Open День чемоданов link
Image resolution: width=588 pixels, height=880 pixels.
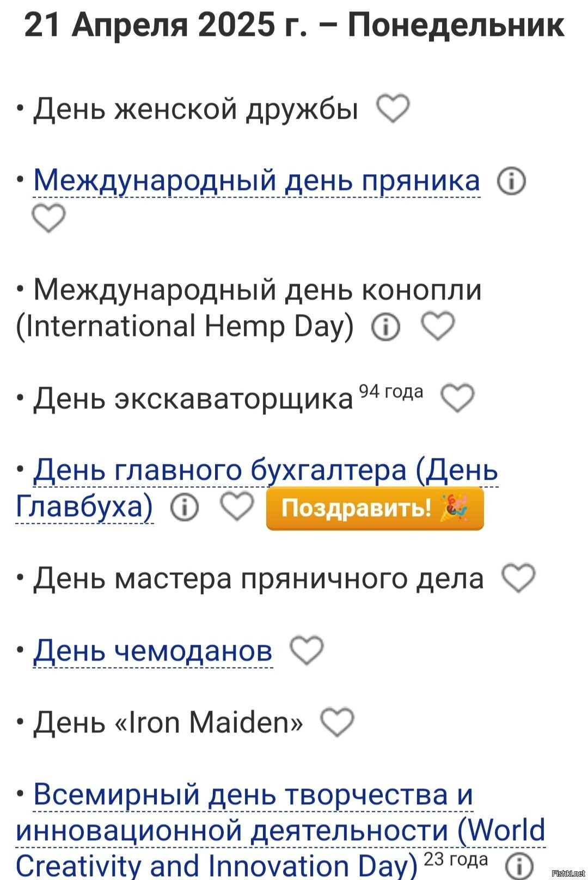(x=152, y=650)
